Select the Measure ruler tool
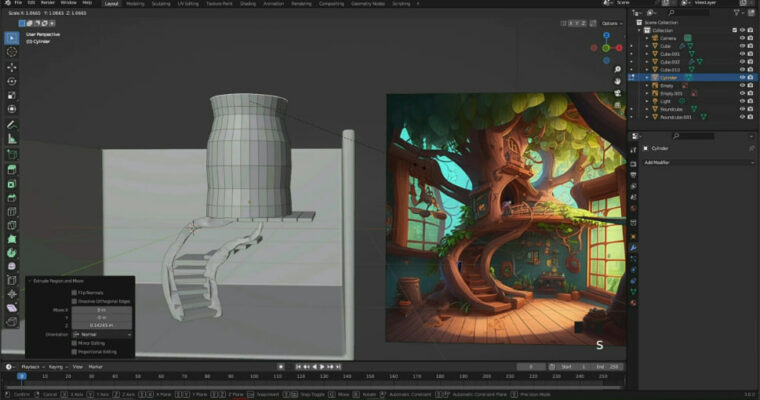The image size is (760, 400). pos(12,139)
